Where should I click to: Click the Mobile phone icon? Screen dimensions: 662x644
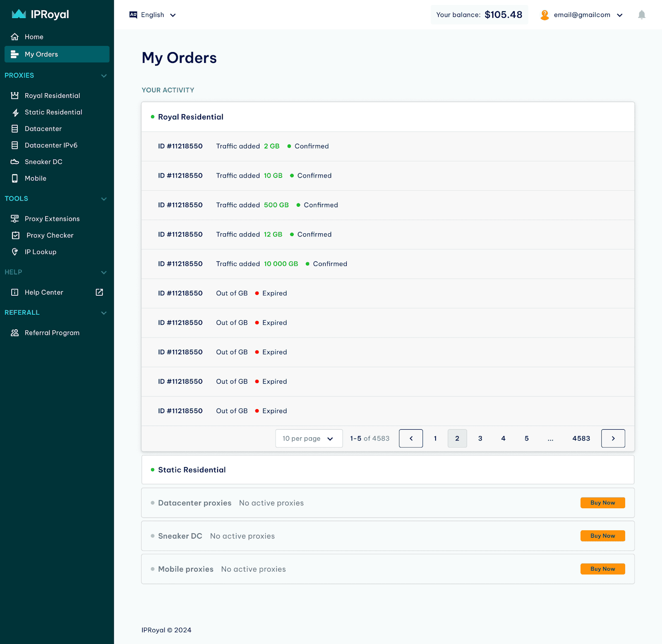coord(15,178)
